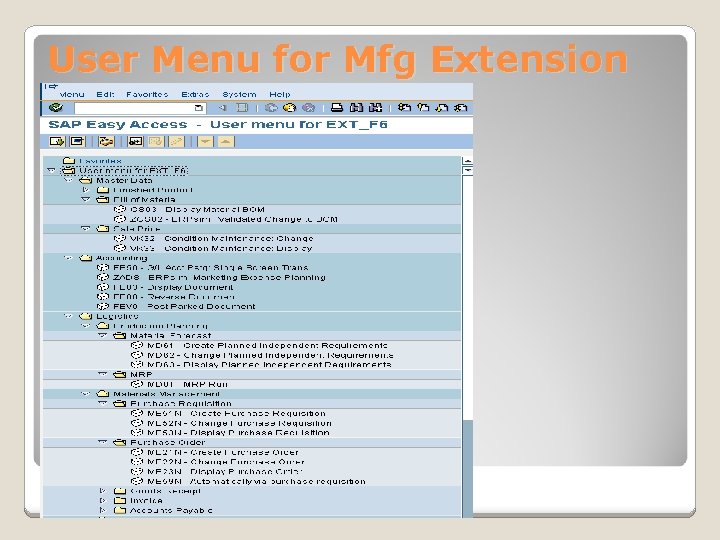Open the Menu menu
Viewport: 720px width, 540px height.
[72, 94]
